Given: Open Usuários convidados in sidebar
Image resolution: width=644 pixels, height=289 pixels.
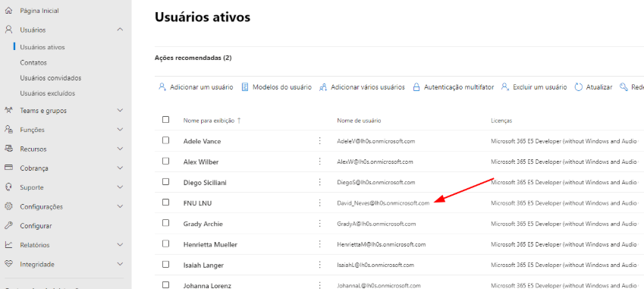Looking at the screenshot, I should tap(51, 78).
